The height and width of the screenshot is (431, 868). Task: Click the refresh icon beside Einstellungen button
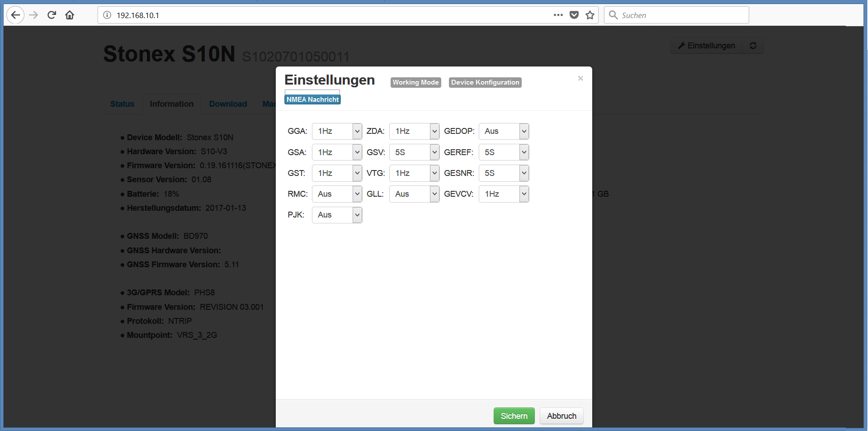click(x=753, y=46)
